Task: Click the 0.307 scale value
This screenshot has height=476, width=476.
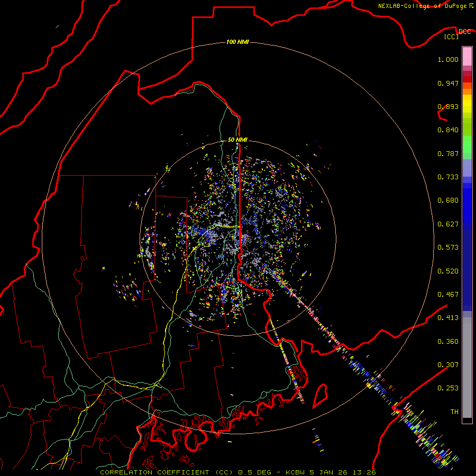Action: [448, 364]
